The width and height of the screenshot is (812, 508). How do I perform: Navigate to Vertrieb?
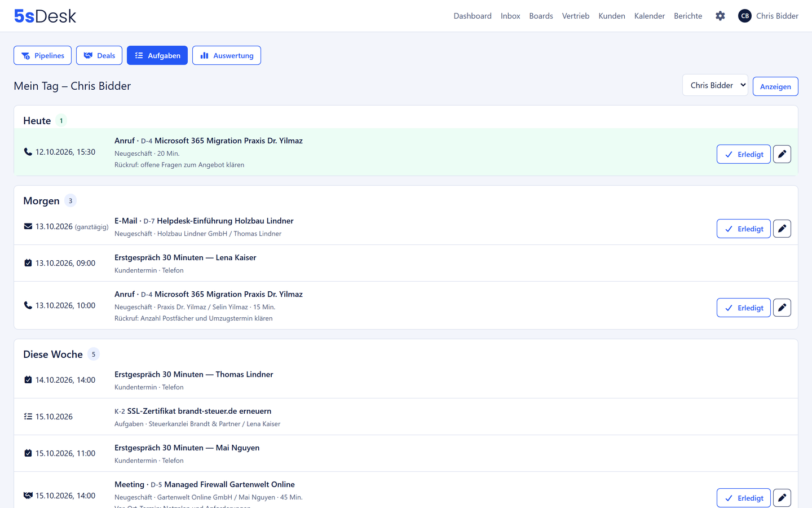click(x=576, y=16)
